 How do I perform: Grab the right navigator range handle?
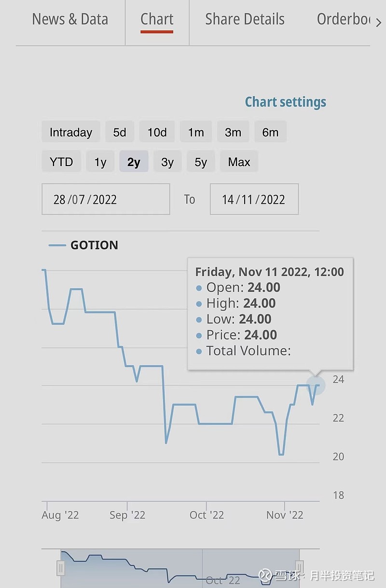point(299,567)
